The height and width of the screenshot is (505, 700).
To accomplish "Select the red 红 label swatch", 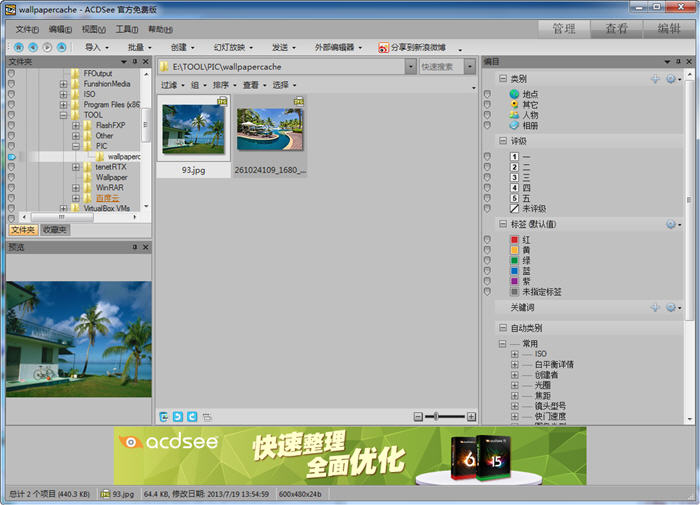I will (x=514, y=240).
